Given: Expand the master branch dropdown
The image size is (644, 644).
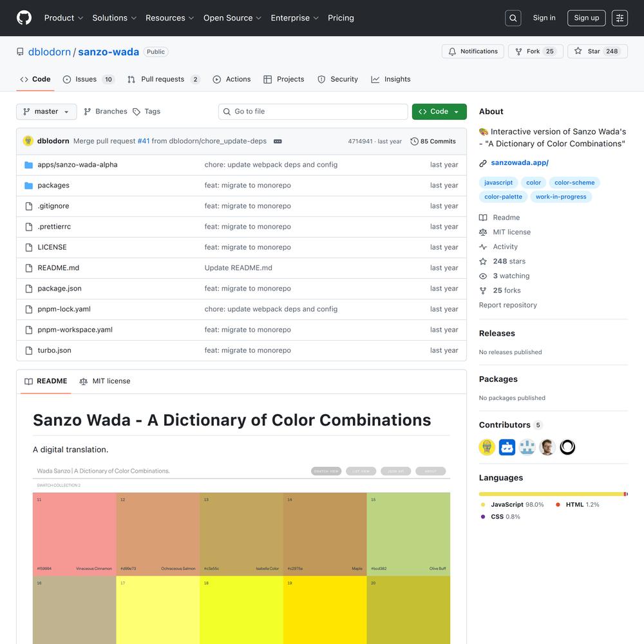Looking at the screenshot, I should pos(46,111).
